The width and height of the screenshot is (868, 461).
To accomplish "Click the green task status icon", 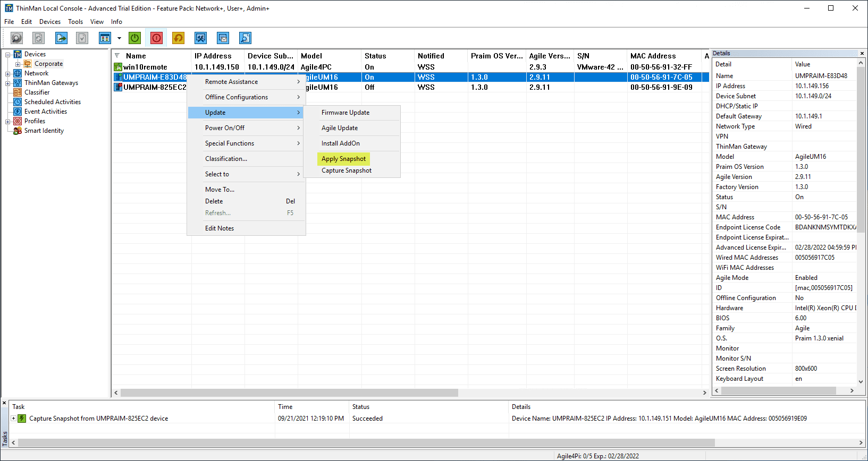I will (x=22, y=419).
